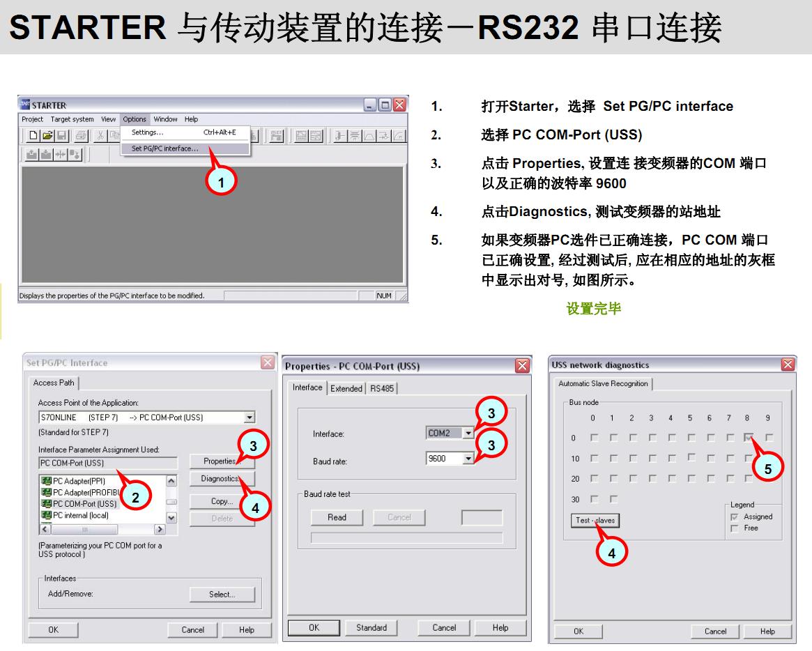Screen dimensions: 812x651
Task: Click the download icon in the second toolbar row
Action: [x=46, y=154]
